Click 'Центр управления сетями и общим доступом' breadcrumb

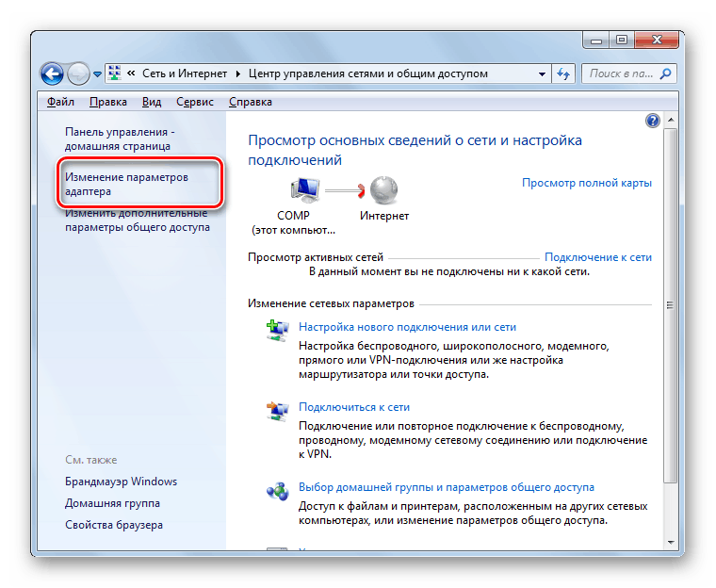click(x=368, y=73)
